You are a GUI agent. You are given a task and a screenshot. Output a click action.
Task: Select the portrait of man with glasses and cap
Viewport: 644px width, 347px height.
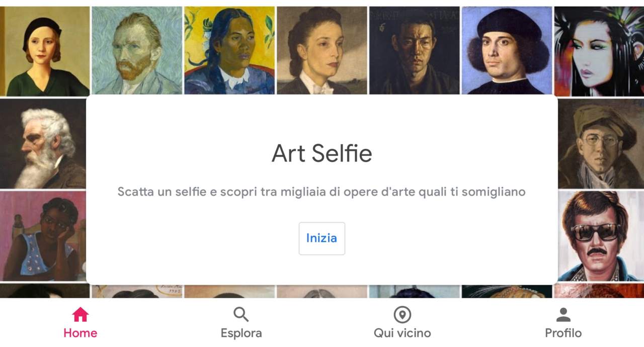click(x=601, y=144)
